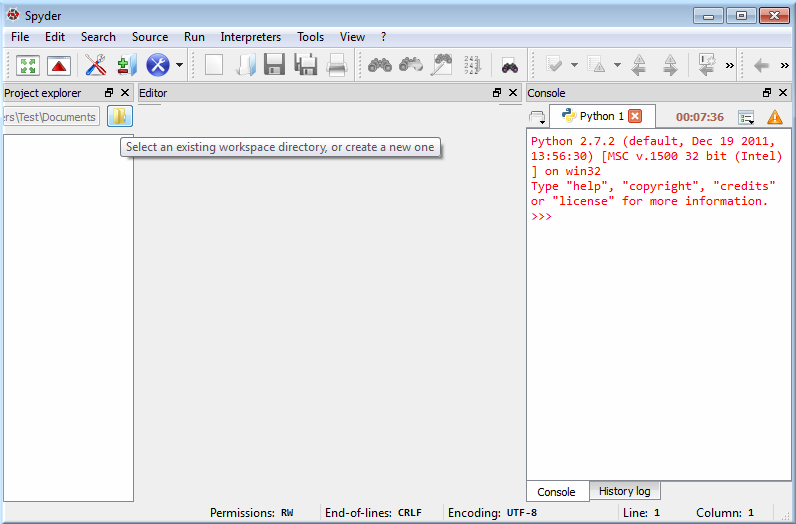Click Encoding UTF-8 status text

(492, 513)
